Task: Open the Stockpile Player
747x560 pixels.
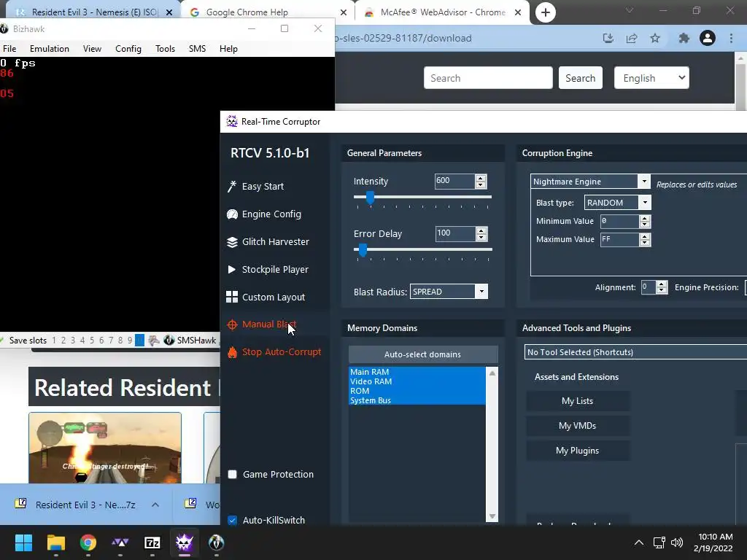Action: (268, 270)
